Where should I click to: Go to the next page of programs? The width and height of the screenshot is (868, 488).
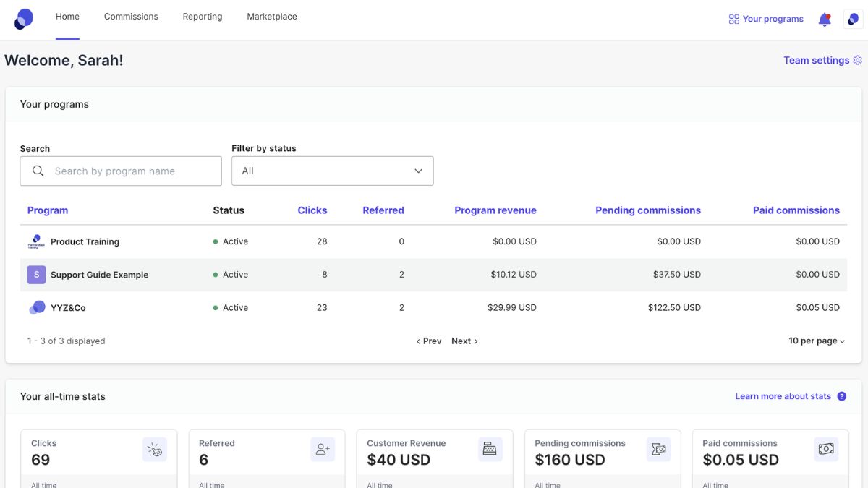[461, 341]
